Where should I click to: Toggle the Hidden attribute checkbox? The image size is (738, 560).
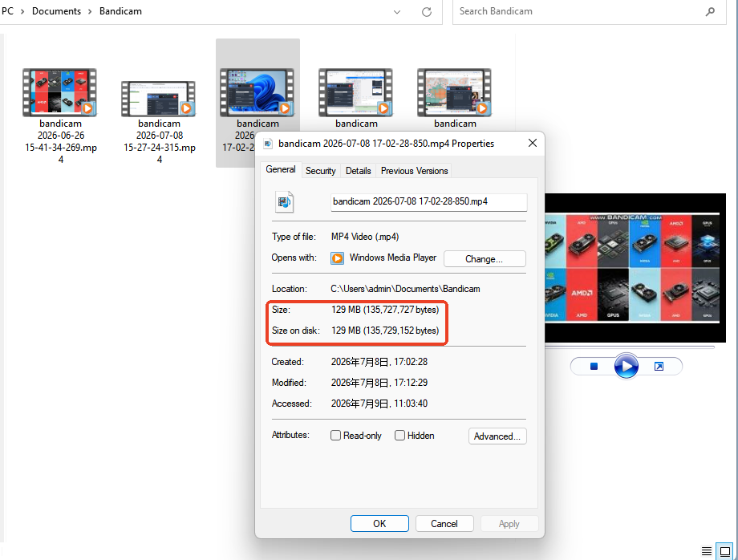(x=399, y=436)
